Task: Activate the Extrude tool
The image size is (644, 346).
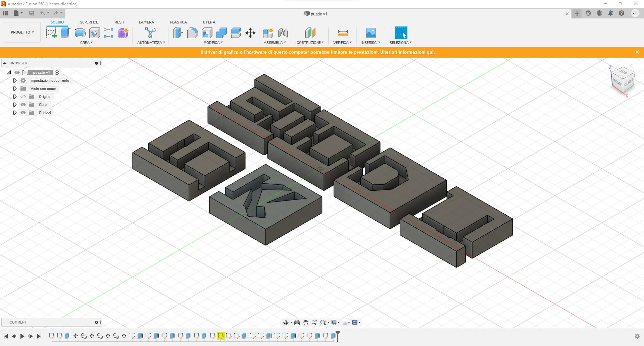Action: point(66,33)
